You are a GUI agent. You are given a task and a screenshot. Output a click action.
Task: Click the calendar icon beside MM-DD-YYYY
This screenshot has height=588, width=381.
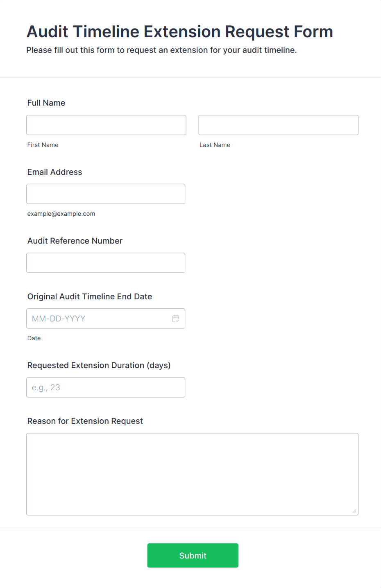click(176, 318)
